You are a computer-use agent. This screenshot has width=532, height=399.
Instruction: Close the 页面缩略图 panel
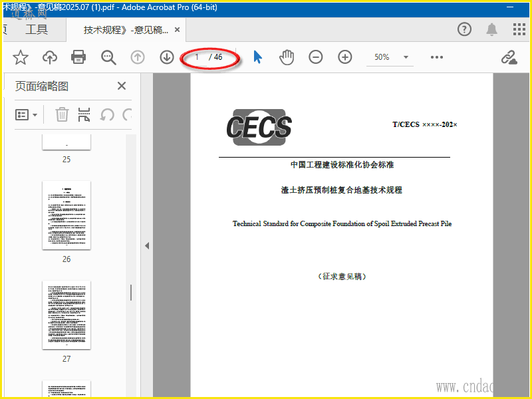[x=122, y=86]
